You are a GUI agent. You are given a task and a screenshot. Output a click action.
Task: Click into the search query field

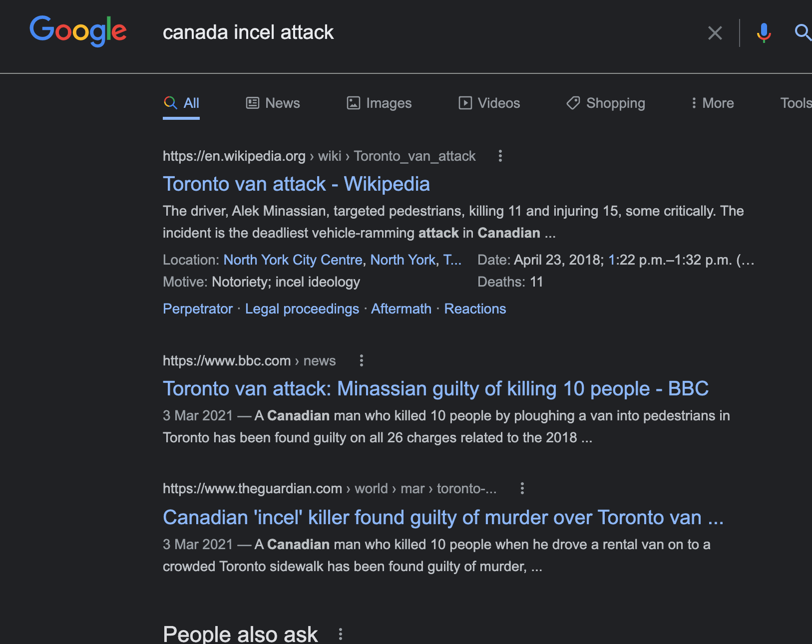(x=429, y=32)
